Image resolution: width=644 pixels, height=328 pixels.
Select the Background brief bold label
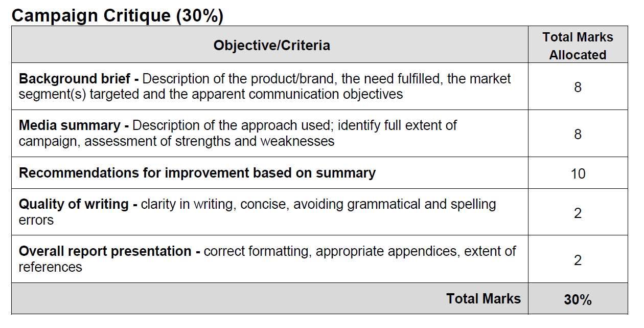pyautogui.click(x=79, y=79)
